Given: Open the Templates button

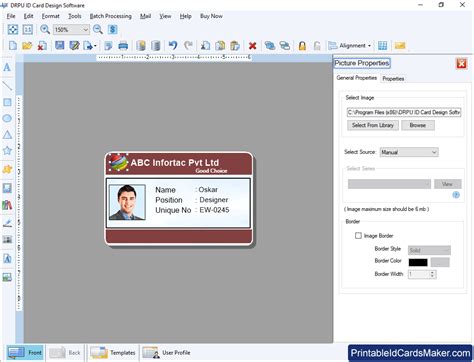Looking at the screenshot, I should 113,353.
